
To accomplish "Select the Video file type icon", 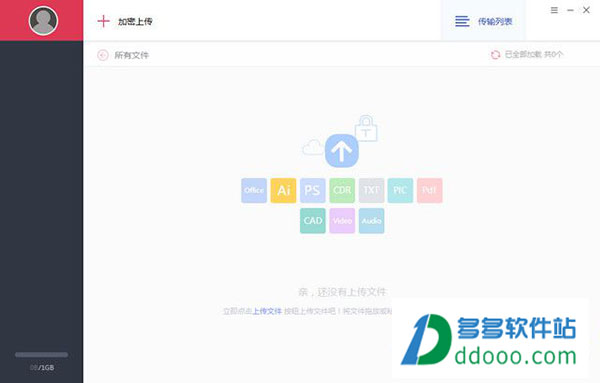I will click(342, 221).
